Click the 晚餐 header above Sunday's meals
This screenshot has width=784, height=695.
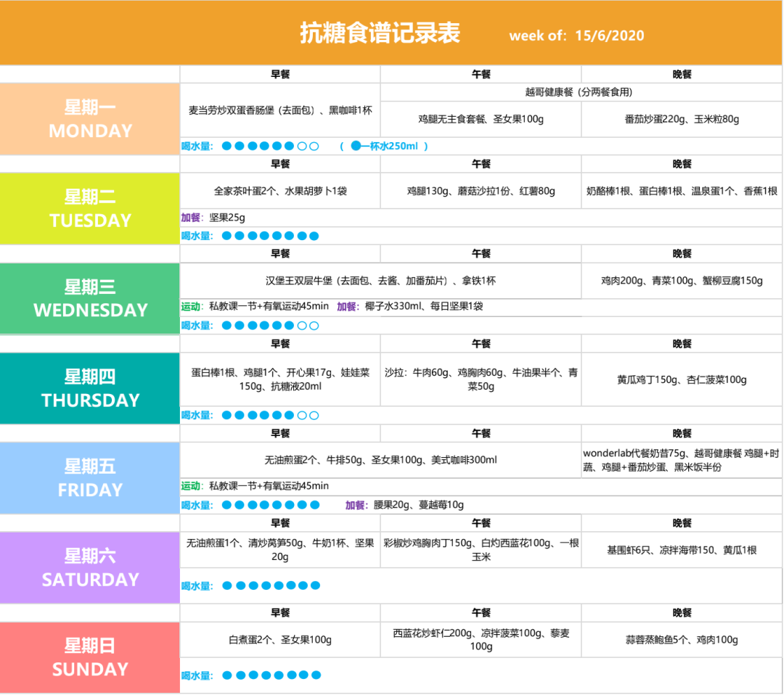pos(682,613)
